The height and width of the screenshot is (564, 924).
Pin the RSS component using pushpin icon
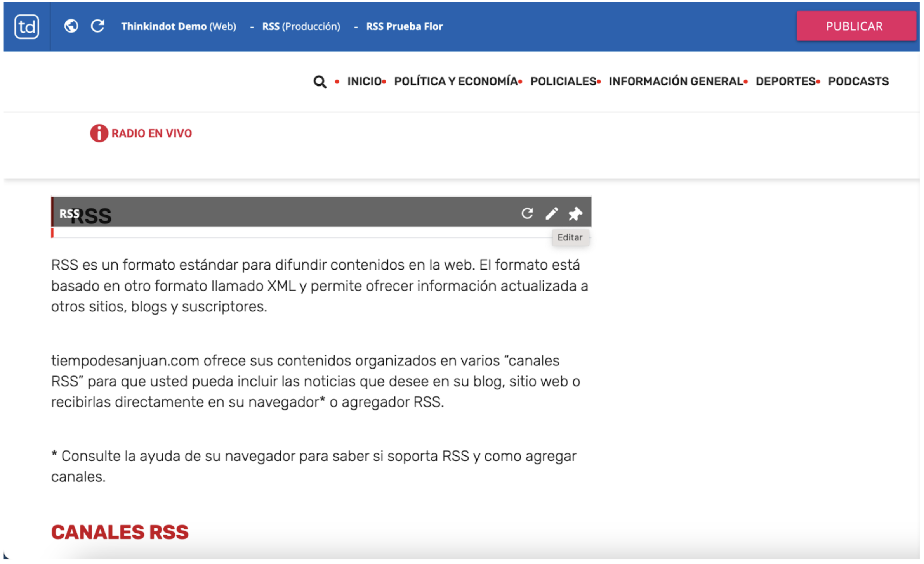575,214
